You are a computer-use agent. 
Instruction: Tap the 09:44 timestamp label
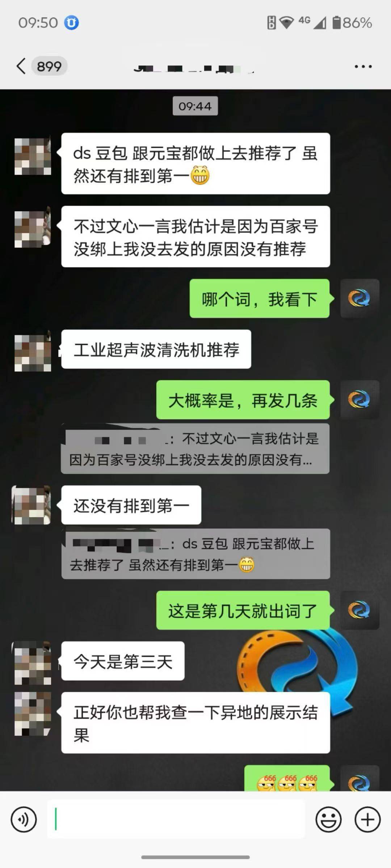point(195,106)
